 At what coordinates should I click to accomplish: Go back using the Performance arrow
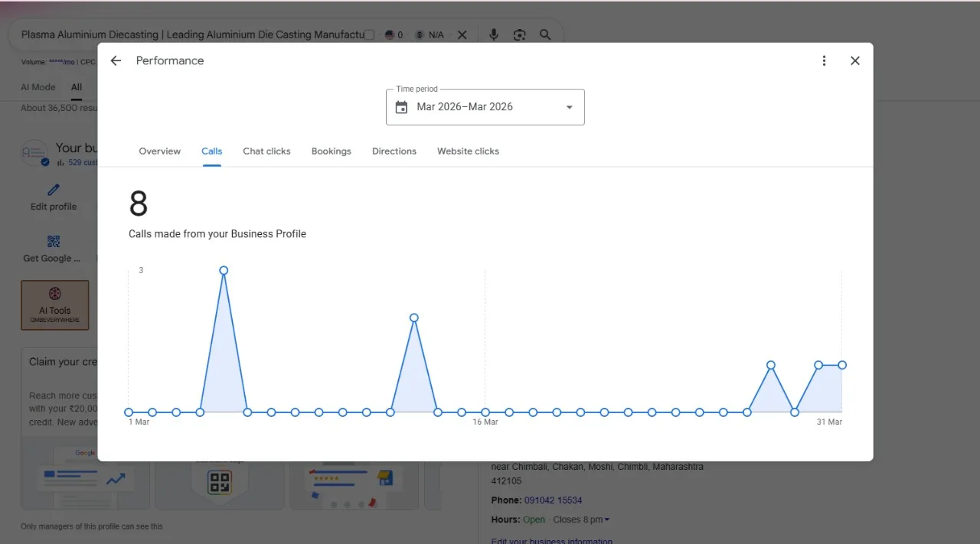[116, 60]
